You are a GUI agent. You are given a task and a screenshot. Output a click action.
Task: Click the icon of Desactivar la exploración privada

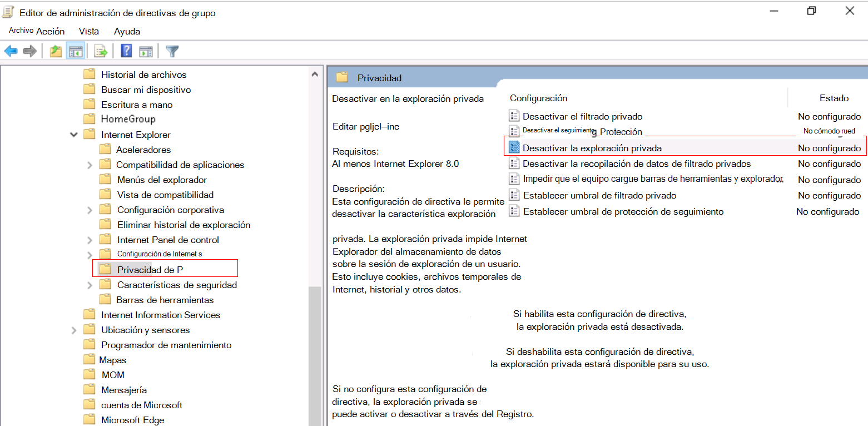tap(514, 148)
